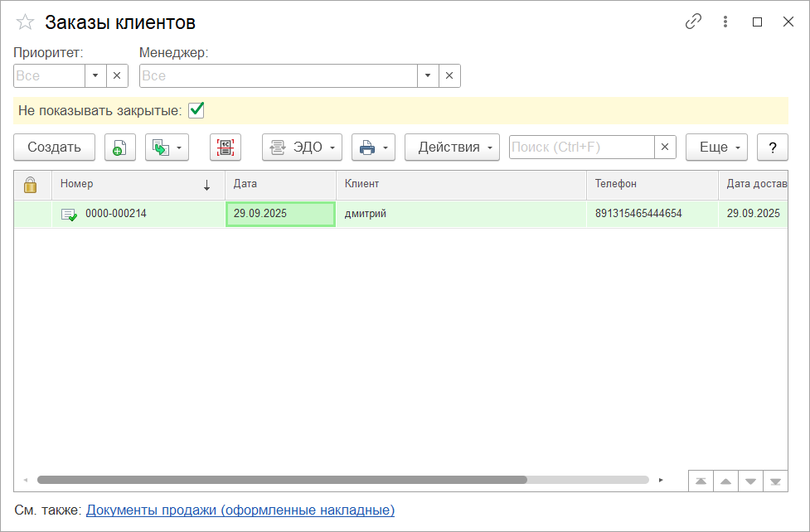Click the copy document icon button
Image resolution: width=810 pixels, height=532 pixels.
120,148
